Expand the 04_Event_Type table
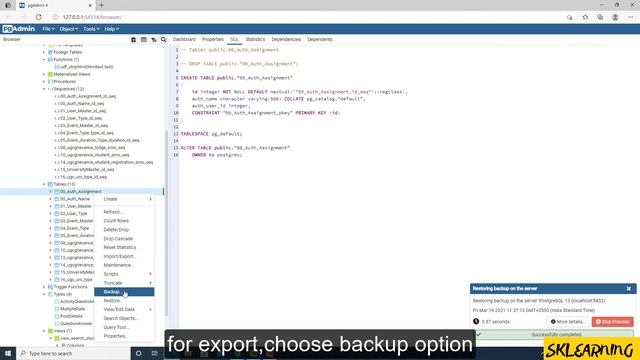Viewport: 640px width, 360px height. coord(51,228)
